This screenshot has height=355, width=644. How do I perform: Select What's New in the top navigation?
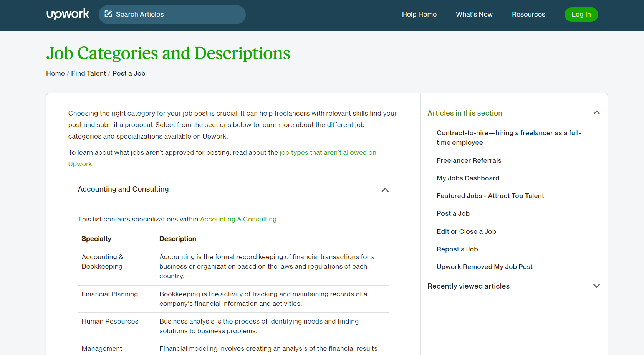pyautogui.click(x=474, y=14)
